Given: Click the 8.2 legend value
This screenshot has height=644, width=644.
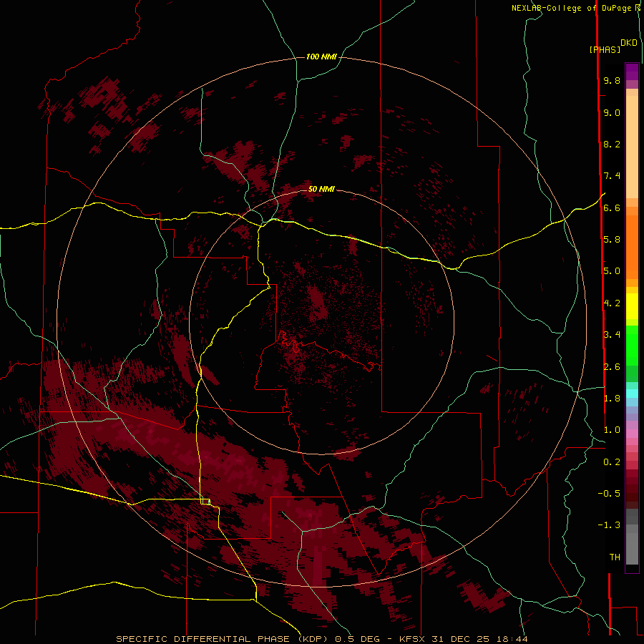Looking at the screenshot, I should tap(612, 144).
